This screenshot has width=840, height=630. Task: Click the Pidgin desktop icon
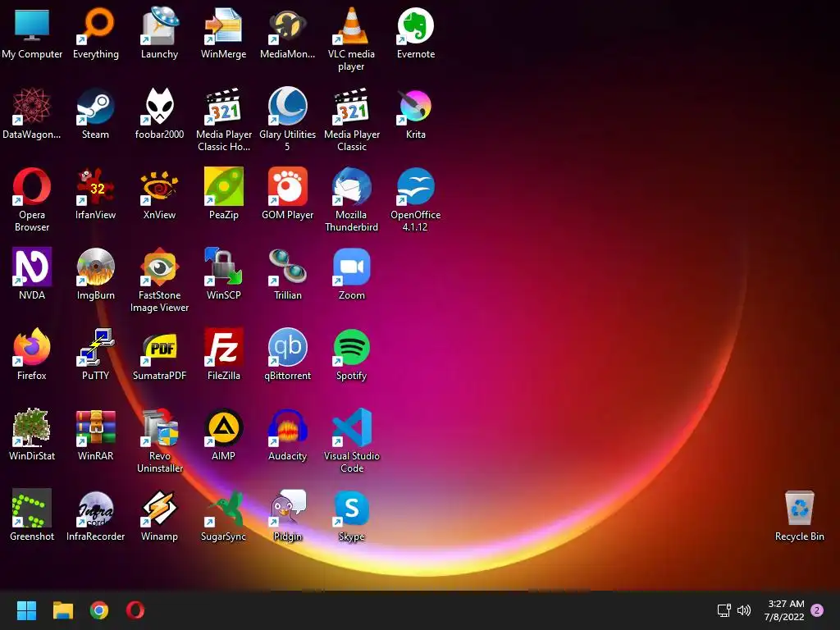pos(288,508)
